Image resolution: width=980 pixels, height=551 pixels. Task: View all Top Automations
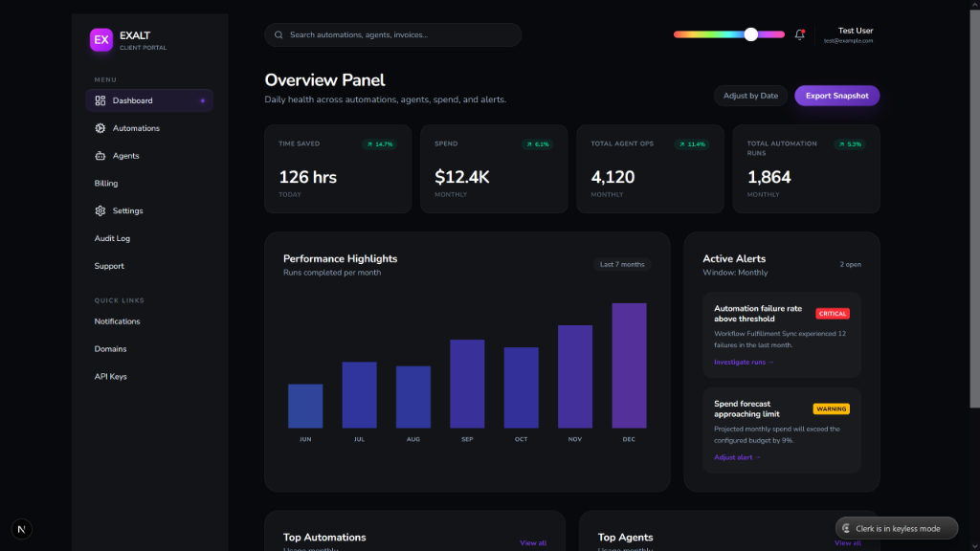(x=532, y=542)
